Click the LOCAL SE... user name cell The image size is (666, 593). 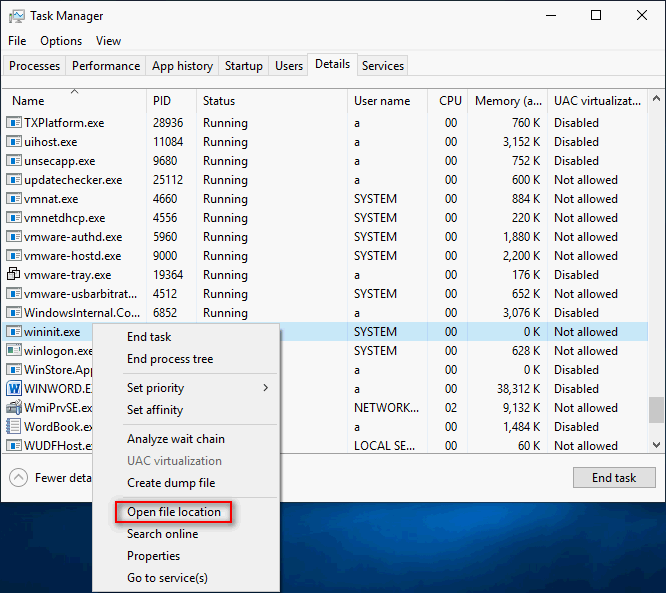click(384, 446)
